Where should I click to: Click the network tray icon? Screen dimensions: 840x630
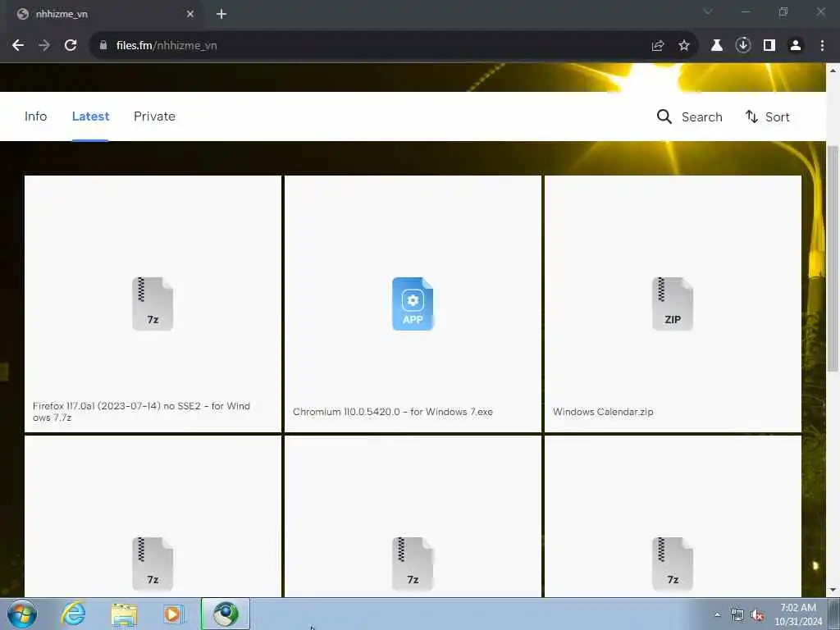click(737, 615)
